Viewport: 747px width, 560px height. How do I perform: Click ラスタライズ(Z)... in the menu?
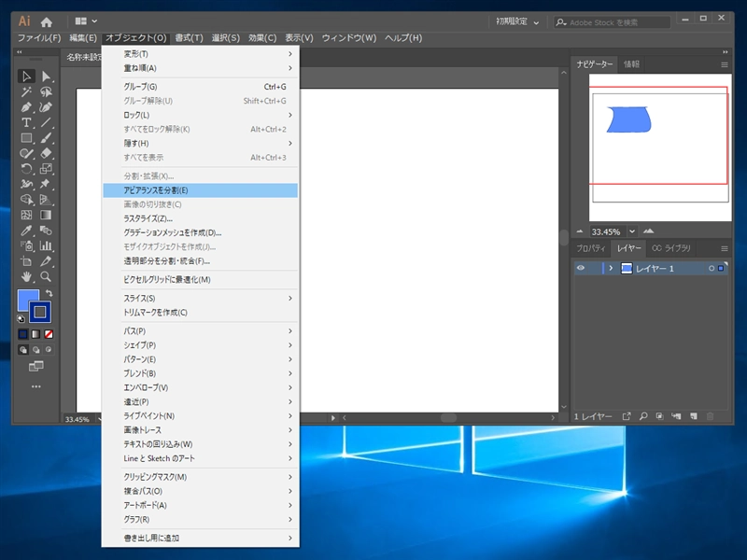(x=201, y=218)
